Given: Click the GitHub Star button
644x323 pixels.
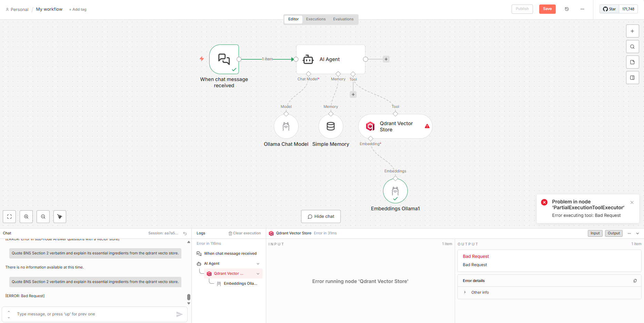Looking at the screenshot, I should coord(610,9).
